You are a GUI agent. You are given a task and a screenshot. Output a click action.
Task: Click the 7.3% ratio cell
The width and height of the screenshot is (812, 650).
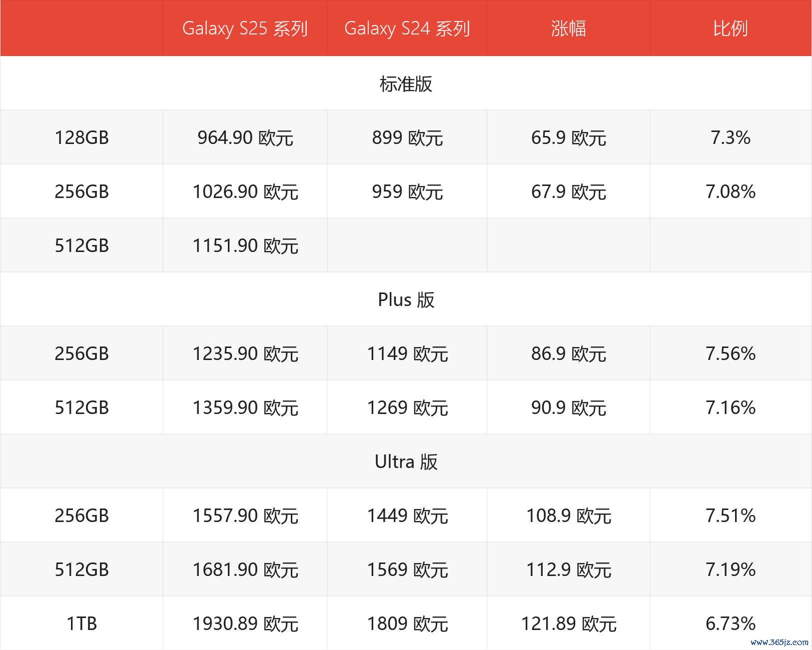(730, 138)
